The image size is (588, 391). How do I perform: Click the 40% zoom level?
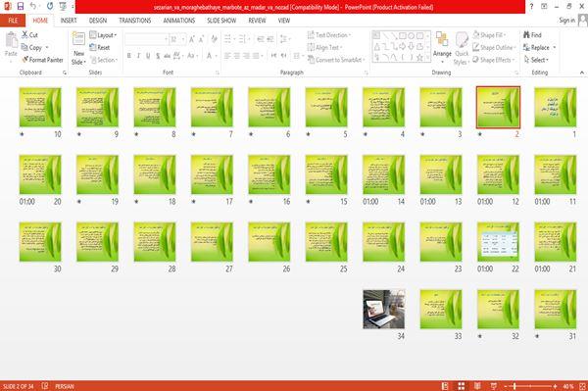(x=568, y=386)
